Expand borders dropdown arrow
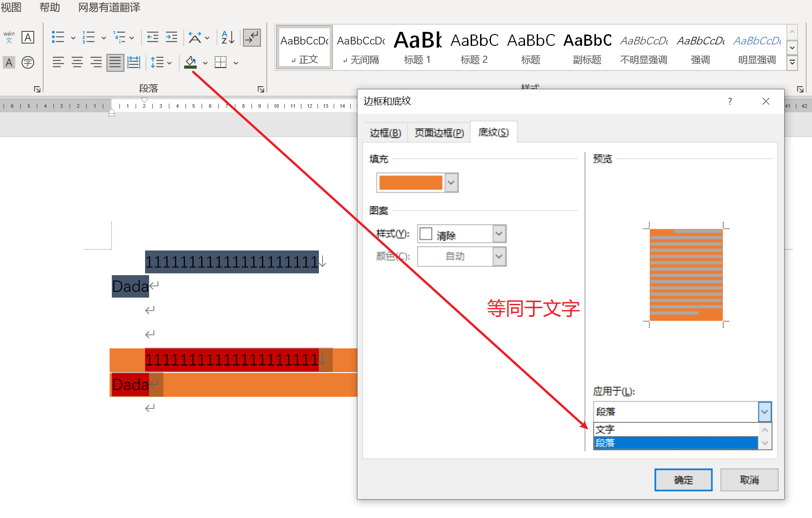The image size is (812, 518). (x=235, y=63)
